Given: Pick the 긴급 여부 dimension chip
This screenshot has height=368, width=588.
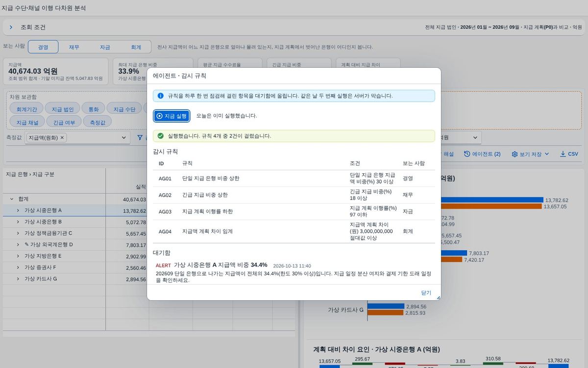Looking at the screenshot, I should tap(64, 122).
